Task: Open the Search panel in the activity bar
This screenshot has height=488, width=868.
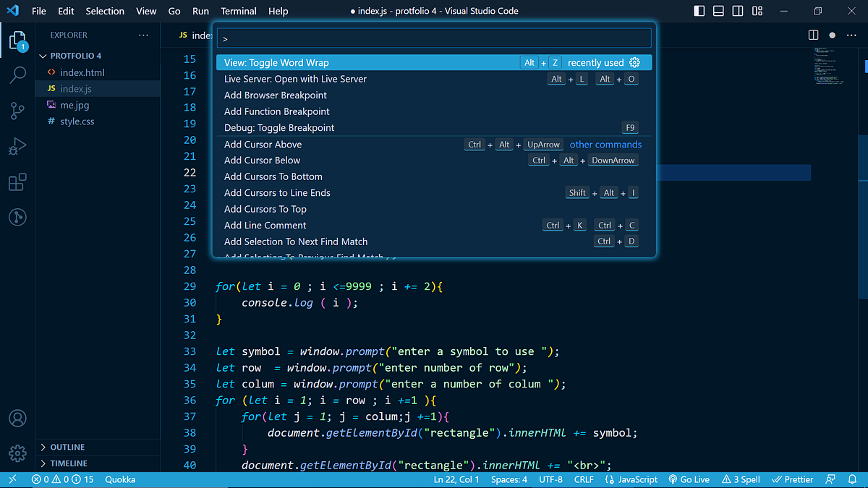Action: pyautogui.click(x=17, y=74)
